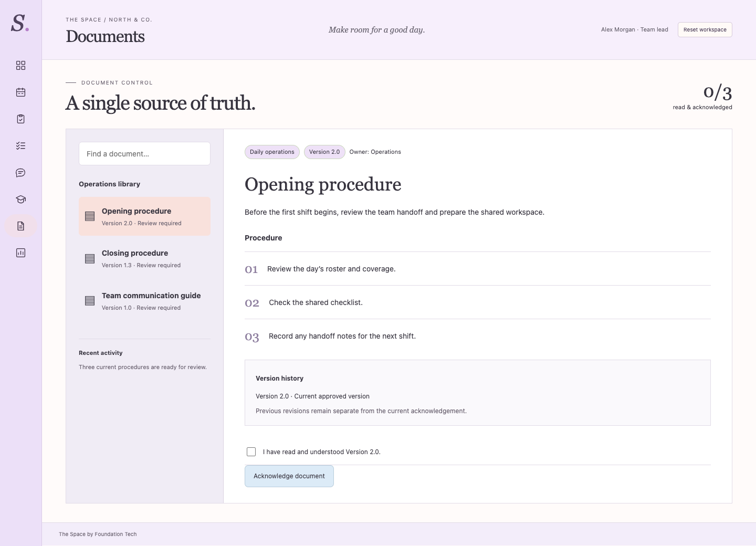Viewport: 756px width, 546px height.
Task: Open the chat bubble messages icon
Action: coord(20,173)
